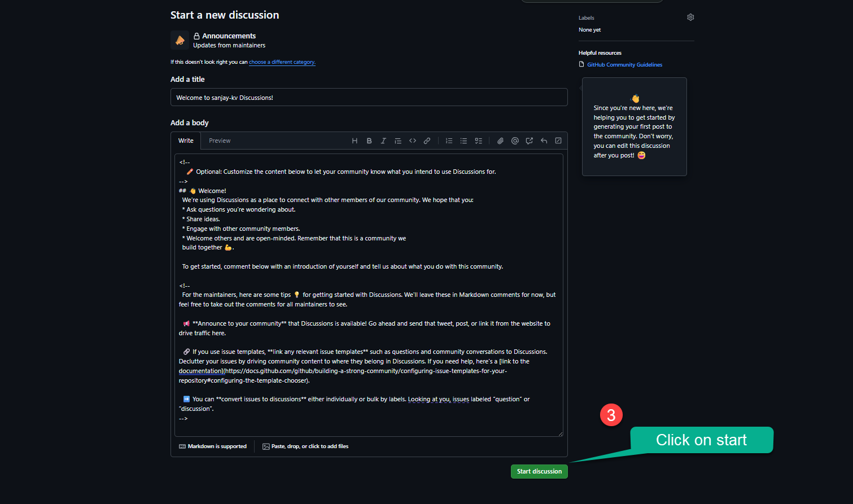This screenshot has width=853, height=504.
Task: Switch to the Preview tab
Action: (x=220, y=141)
